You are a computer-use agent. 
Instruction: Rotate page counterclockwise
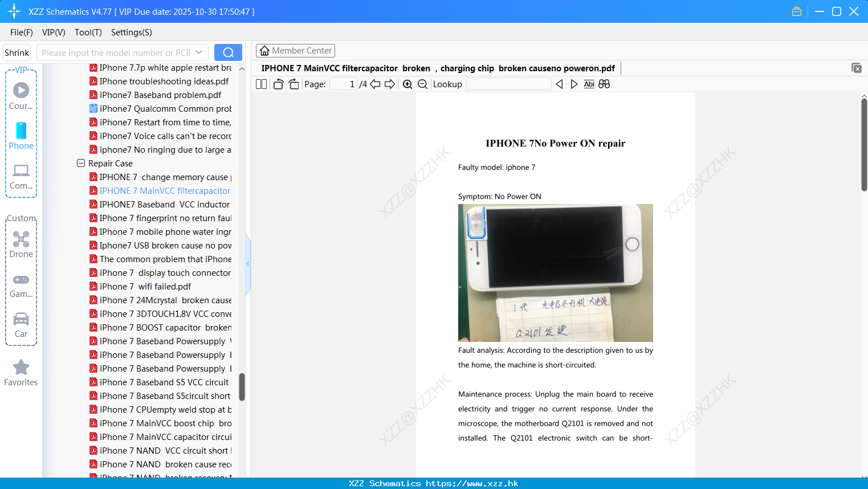[278, 84]
